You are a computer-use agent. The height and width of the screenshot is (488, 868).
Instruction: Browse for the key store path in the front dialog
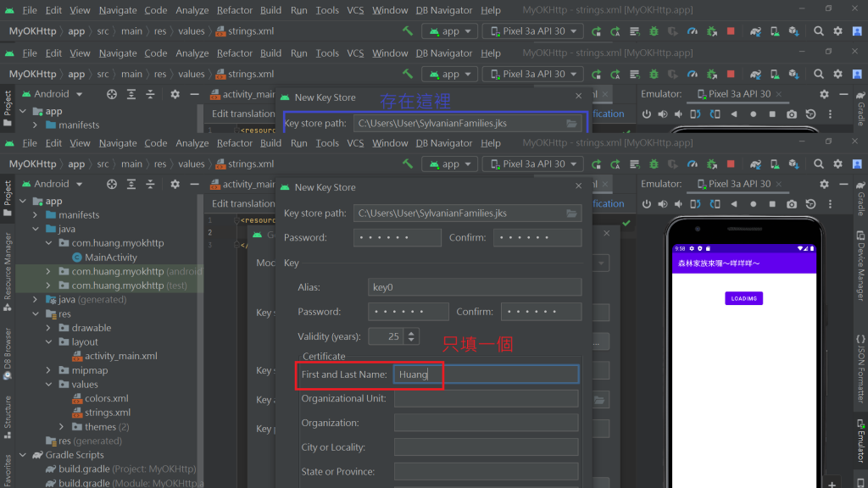point(571,213)
